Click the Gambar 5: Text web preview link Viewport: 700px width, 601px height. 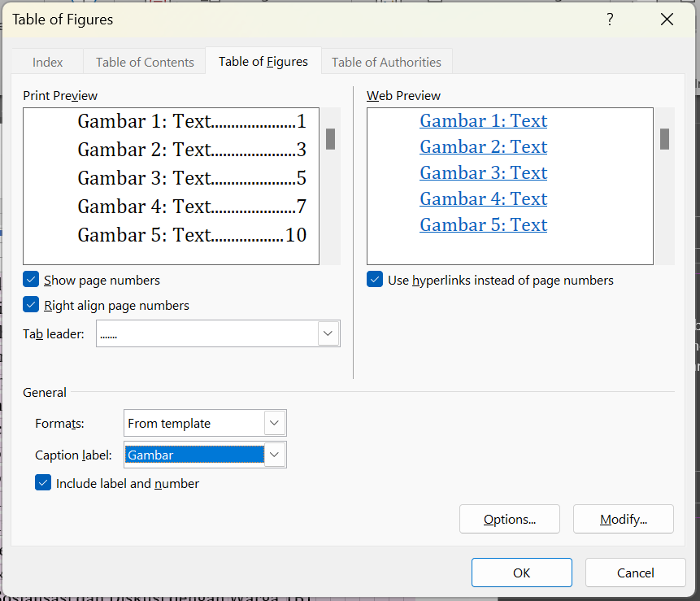coord(484,224)
